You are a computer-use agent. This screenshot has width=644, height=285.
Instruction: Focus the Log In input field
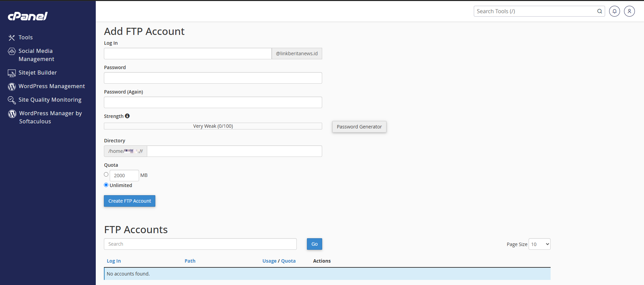point(188,54)
